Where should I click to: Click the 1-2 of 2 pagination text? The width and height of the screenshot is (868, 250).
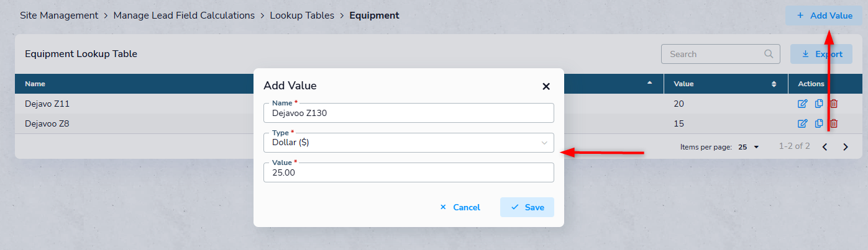(795, 146)
